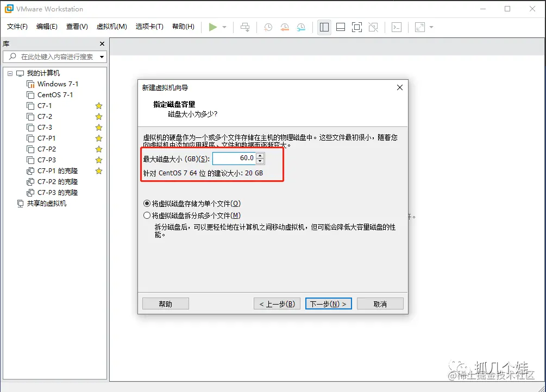
Task: Toggle the library sidebar view icon
Action: click(324, 27)
